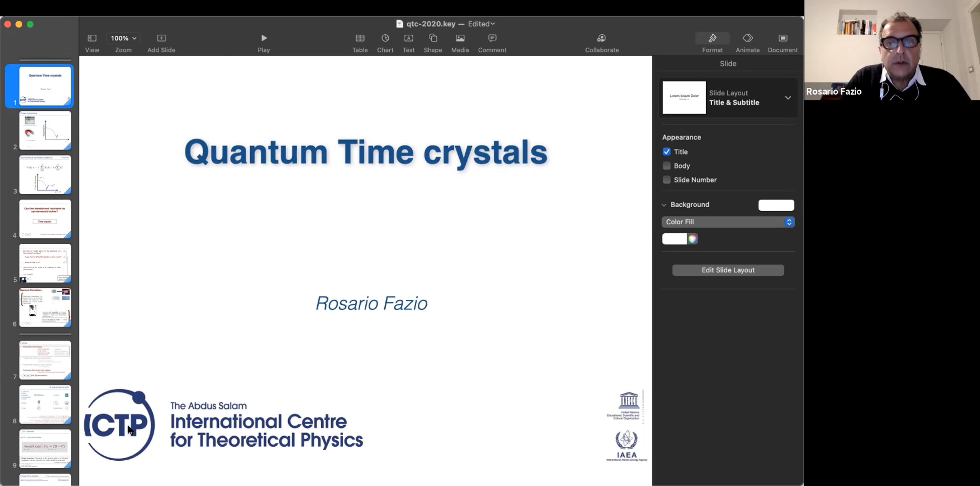
Task: Click the Add Slide icon
Action: pyautogui.click(x=161, y=38)
